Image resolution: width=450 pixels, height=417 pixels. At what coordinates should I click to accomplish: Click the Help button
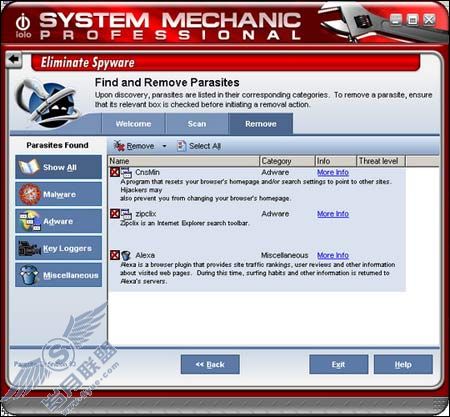tap(403, 364)
